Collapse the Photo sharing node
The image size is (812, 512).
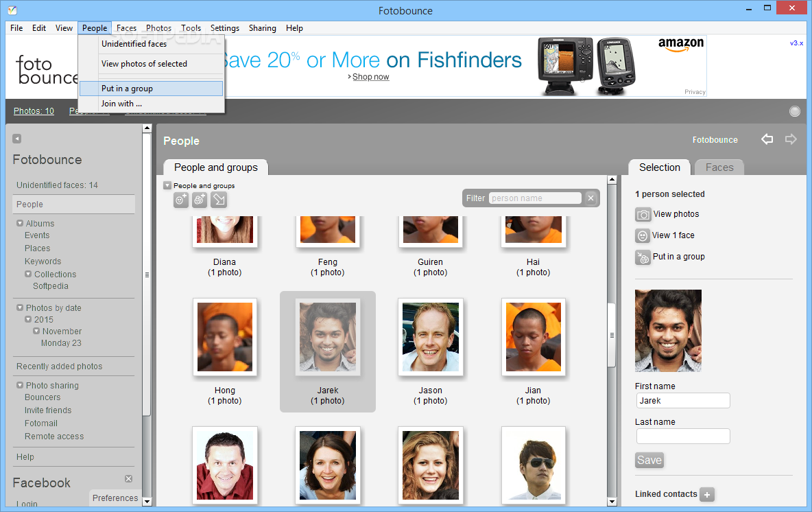tap(20, 385)
